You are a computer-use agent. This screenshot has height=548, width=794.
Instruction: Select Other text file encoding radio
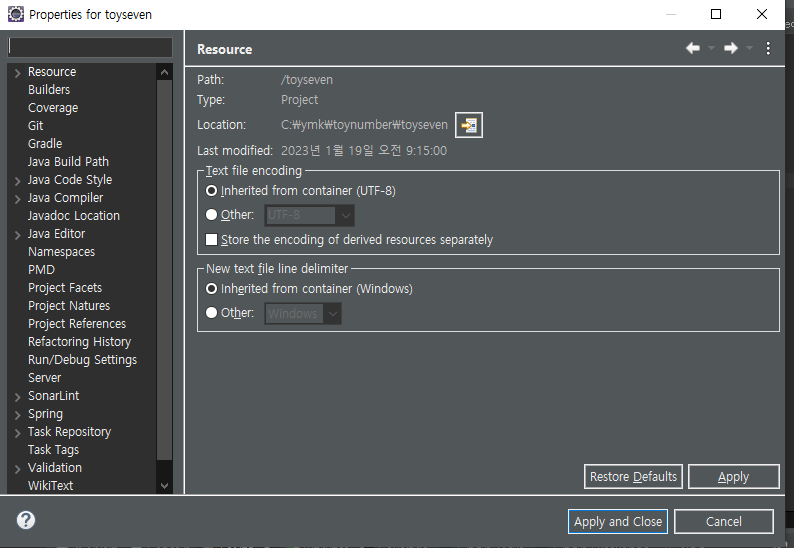(211, 215)
